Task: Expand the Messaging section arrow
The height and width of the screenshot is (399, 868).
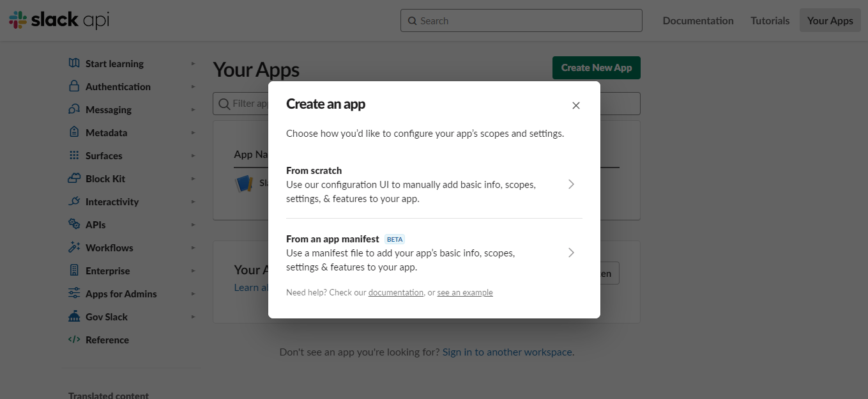Action: [193, 109]
